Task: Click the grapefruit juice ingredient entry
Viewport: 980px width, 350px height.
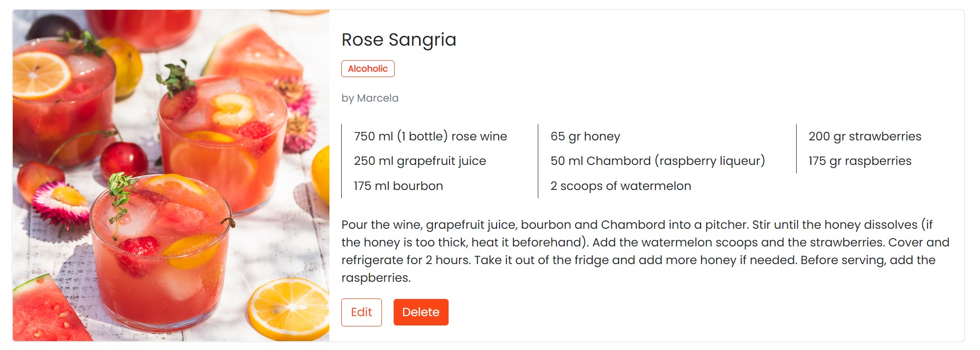Action: point(419,161)
